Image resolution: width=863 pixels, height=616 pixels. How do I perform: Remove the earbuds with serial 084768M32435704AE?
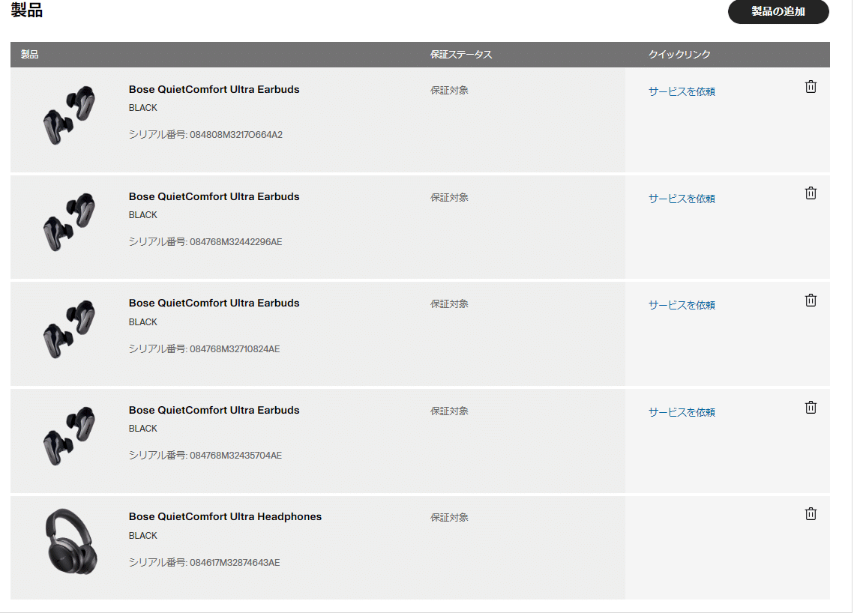pyautogui.click(x=811, y=408)
